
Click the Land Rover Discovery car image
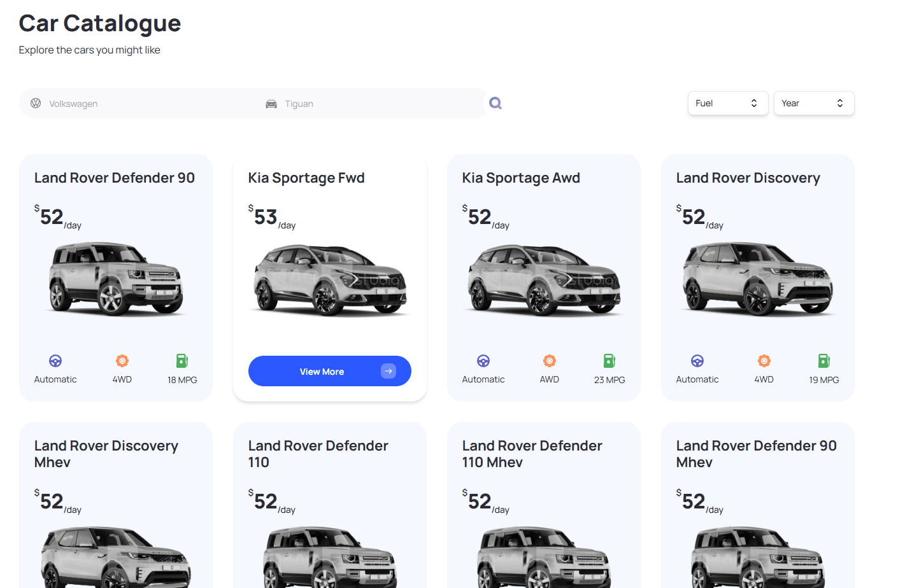(x=758, y=279)
